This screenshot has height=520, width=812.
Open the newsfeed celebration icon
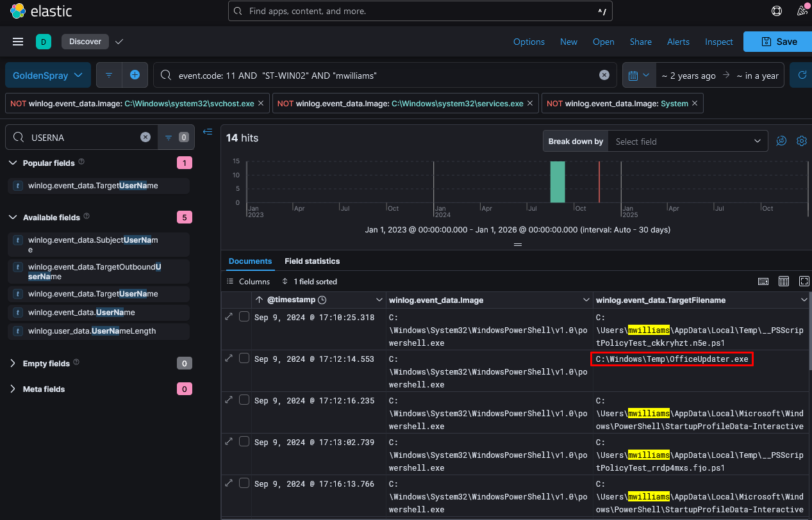point(802,11)
